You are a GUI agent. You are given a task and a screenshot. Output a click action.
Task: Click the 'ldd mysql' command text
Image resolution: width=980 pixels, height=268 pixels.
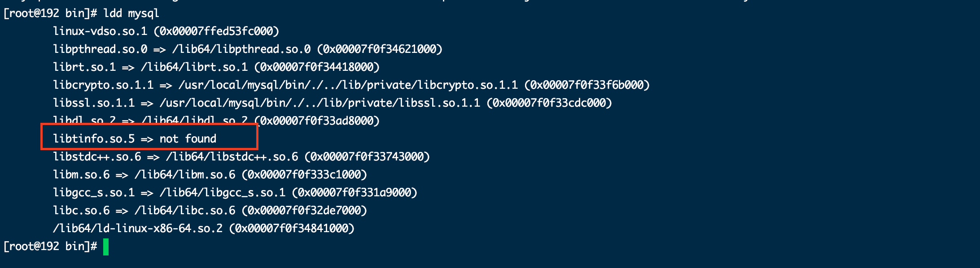click(x=131, y=13)
